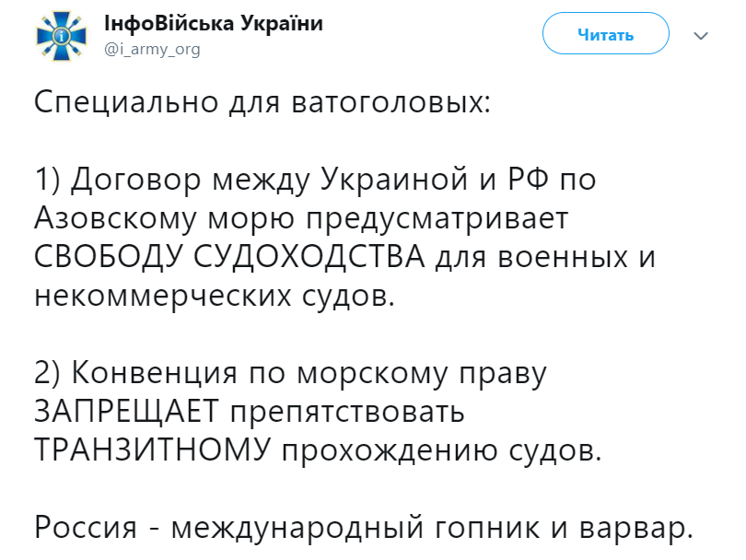Select the capitalized phrase 'СВОБОДУ СУДОХОДСТВА'
Viewport: 746px width, 560px height.
(x=230, y=257)
